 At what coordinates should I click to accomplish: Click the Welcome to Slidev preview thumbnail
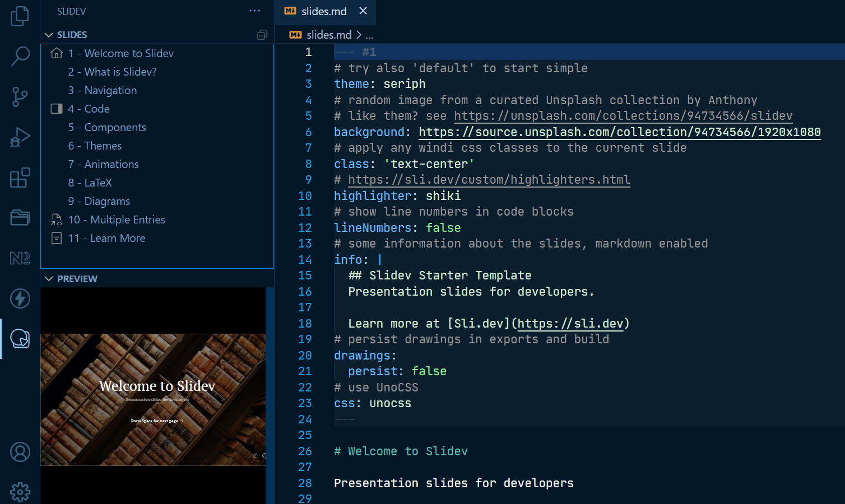[153, 399]
